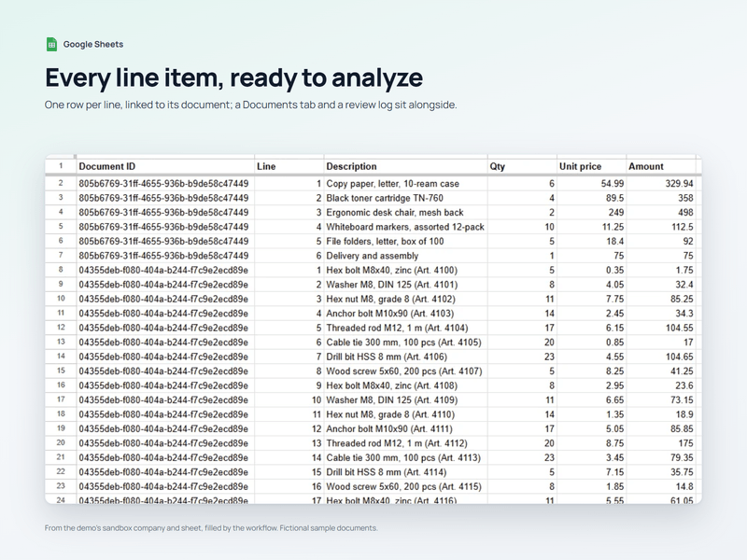Select the Unit price column header
The height and width of the screenshot is (560, 747).
591,166
